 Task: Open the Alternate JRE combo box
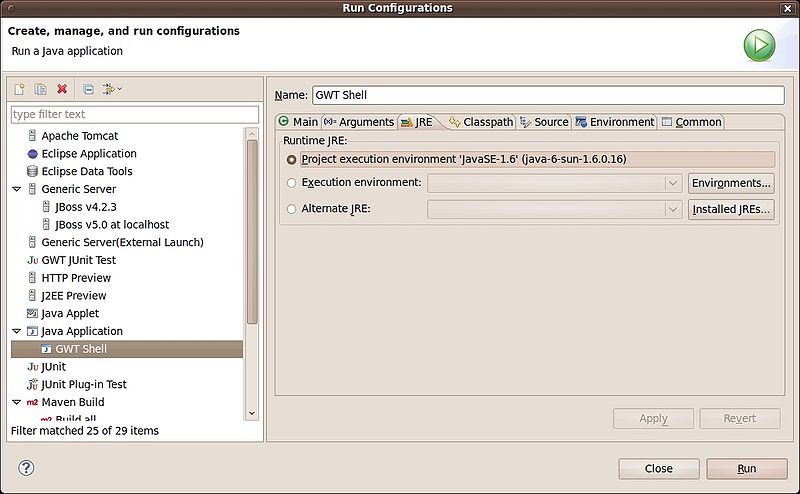(555, 209)
